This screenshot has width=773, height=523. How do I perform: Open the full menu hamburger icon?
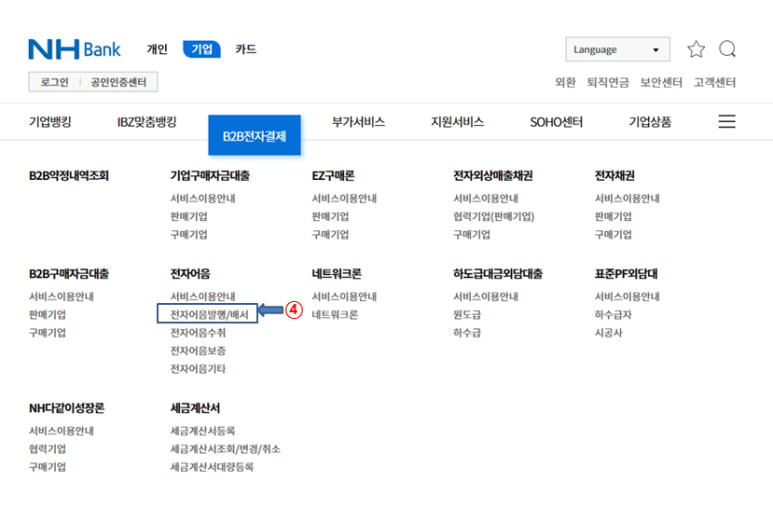click(x=727, y=121)
